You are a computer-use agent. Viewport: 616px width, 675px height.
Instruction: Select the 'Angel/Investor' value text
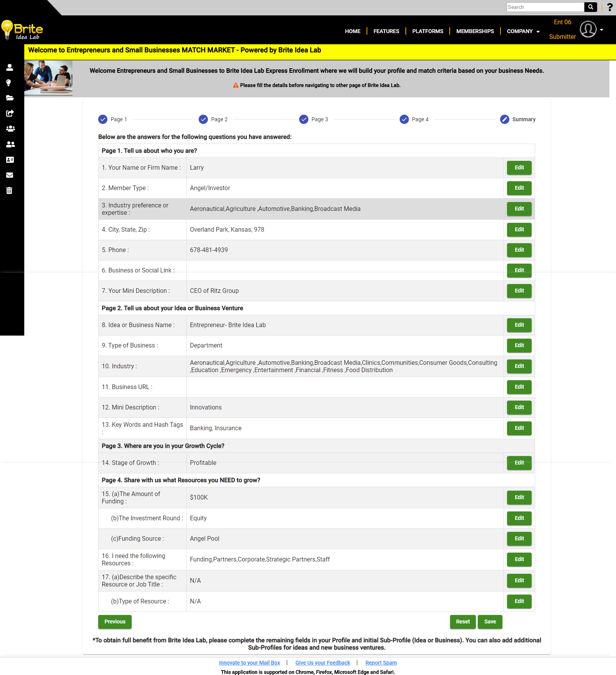coord(210,188)
